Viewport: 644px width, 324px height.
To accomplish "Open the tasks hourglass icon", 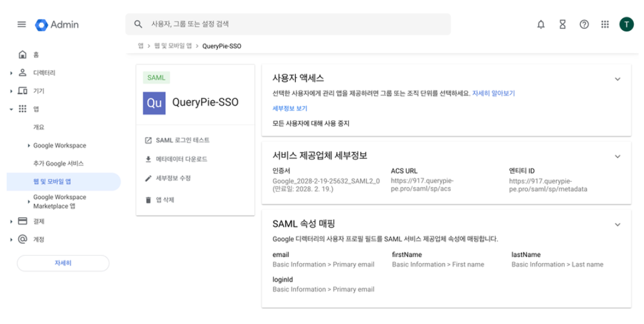I will click(562, 25).
